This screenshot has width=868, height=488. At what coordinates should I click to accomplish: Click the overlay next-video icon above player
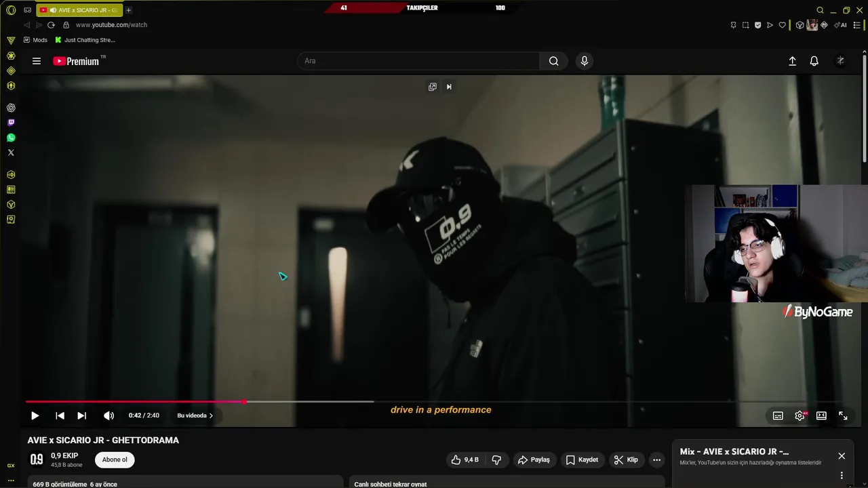(x=449, y=87)
